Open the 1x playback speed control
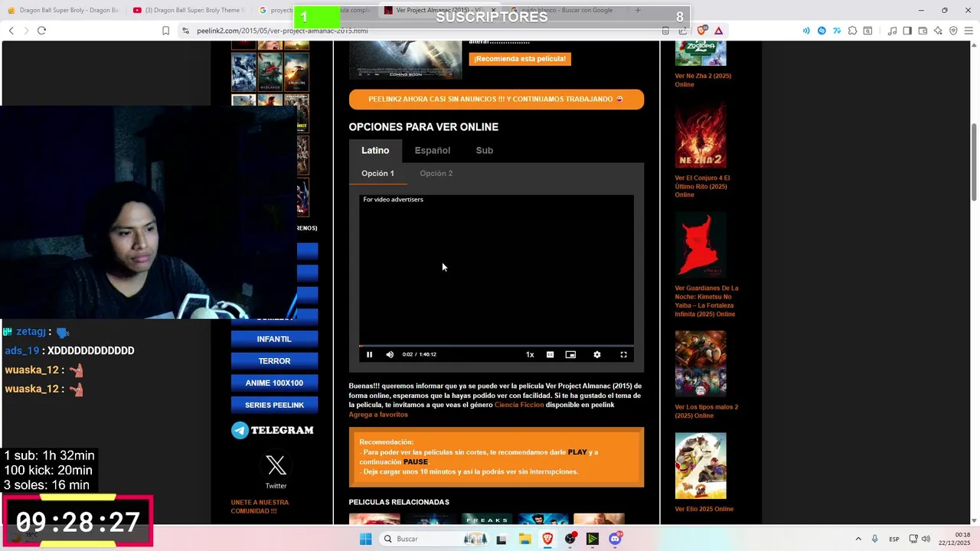Image resolution: width=980 pixels, height=551 pixels. click(x=530, y=354)
